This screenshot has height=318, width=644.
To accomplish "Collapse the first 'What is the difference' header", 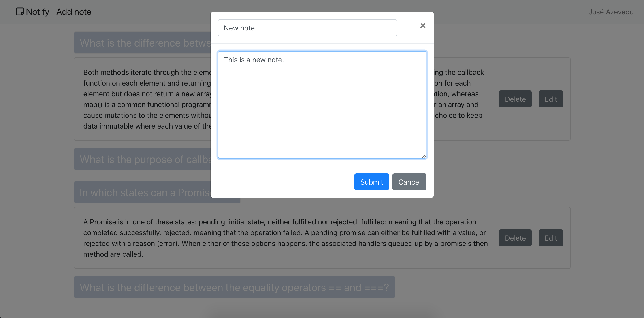I will click(x=143, y=43).
